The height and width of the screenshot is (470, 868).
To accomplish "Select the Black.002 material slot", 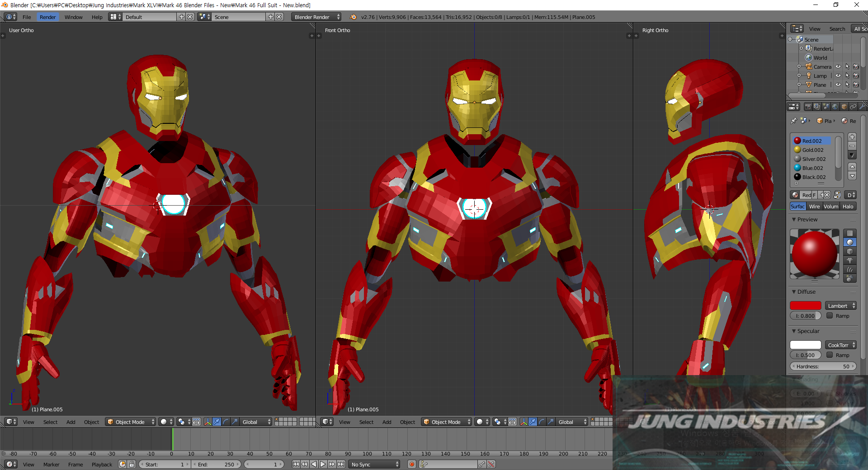I will pyautogui.click(x=811, y=177).
